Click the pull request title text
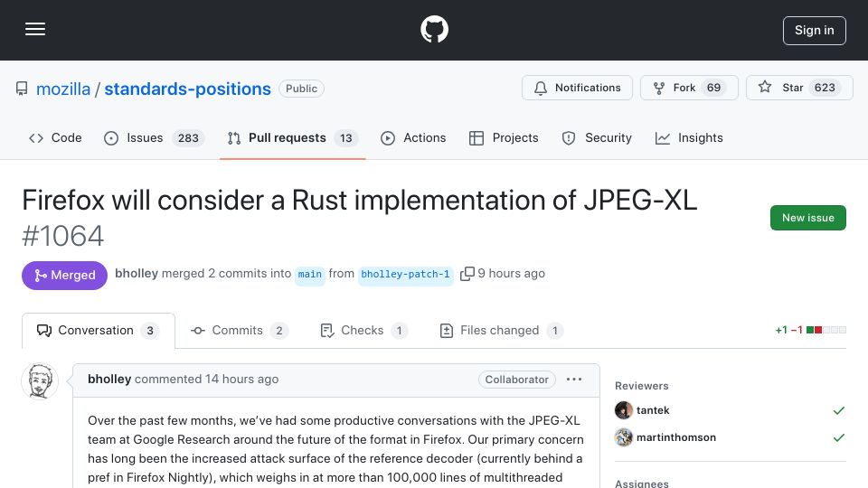The image size is (868, 488). pos(360,200)
